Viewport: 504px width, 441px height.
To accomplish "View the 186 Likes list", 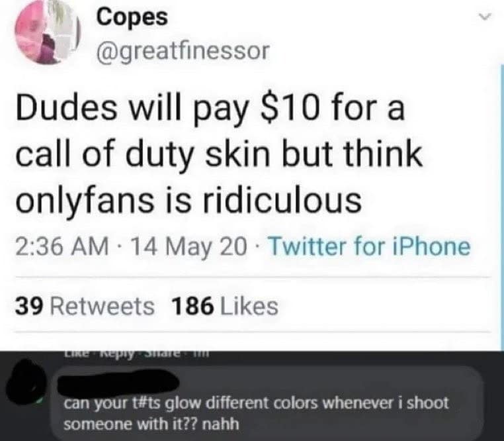I will click(x=225, y=306).
